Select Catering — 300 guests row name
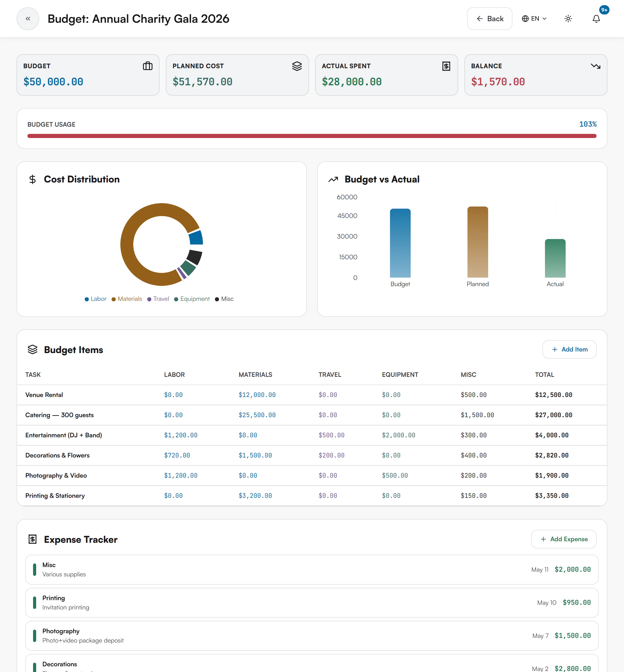This screenshot has height=672, width=624. pyautogui.click(x=59, y=415)
